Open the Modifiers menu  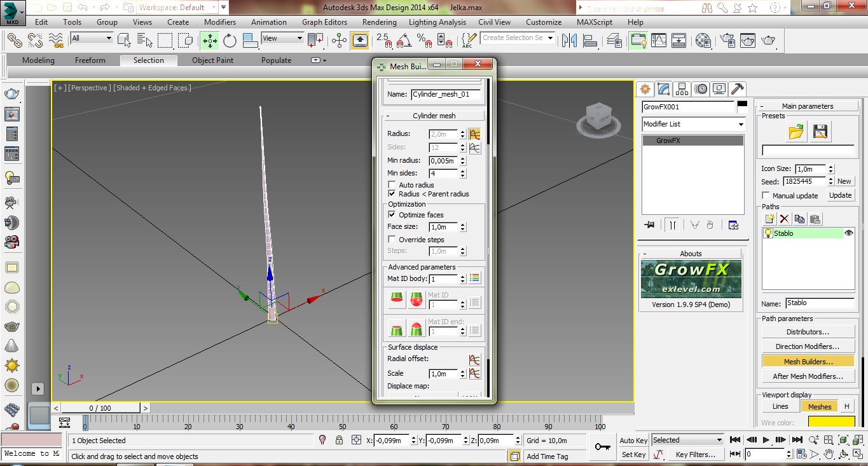[220, 22]
